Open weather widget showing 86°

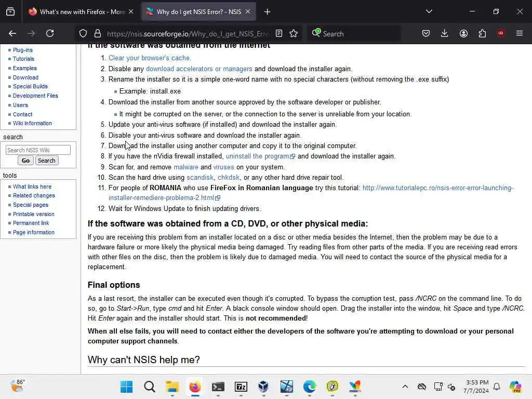(x=18, y=386)
